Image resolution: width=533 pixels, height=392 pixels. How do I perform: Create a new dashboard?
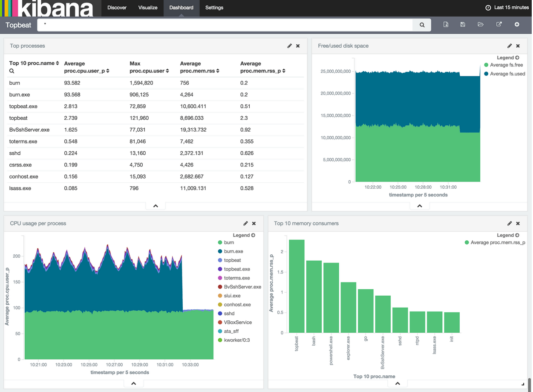click(x=446, y=24)
